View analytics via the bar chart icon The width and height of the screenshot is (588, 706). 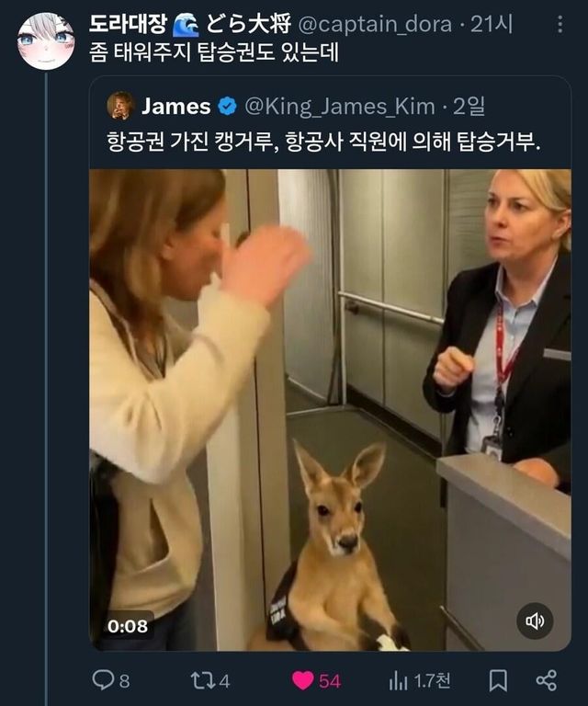[398, 680]
